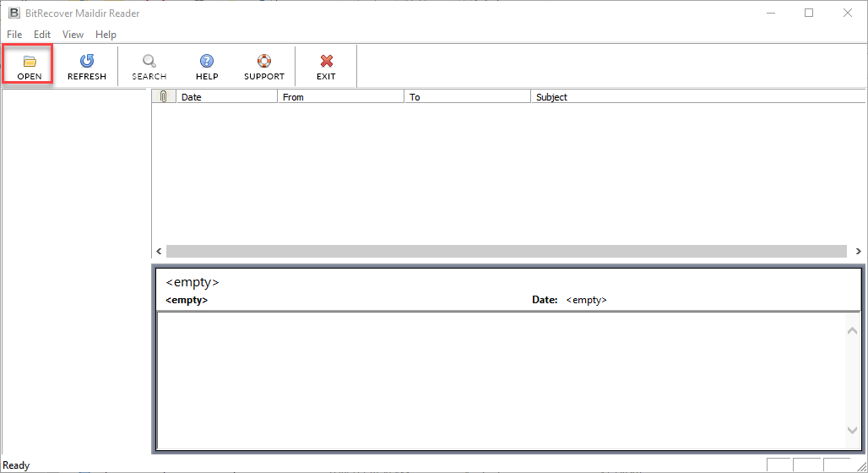Viewport: 868px width, 473px height.
Task: Open the HELP toolbar button
Action: coord(207,66)
